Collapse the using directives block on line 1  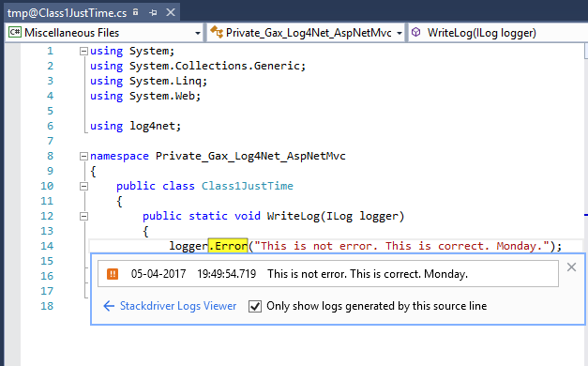coord(83,51)
